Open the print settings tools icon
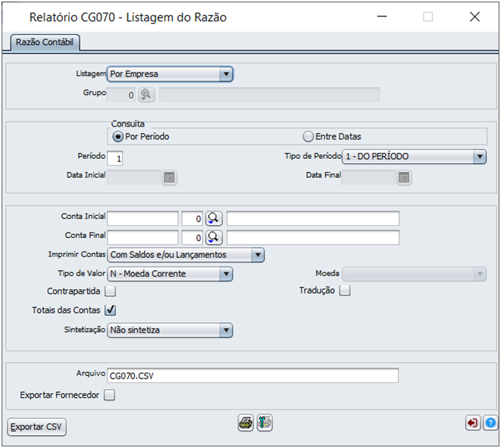501x448 pixels. [264, 423]
